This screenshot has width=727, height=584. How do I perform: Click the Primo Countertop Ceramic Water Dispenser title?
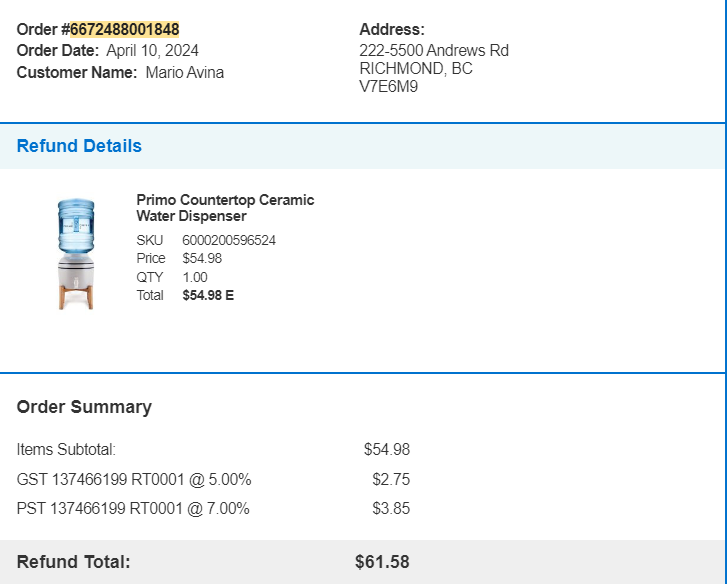[225, 208]
